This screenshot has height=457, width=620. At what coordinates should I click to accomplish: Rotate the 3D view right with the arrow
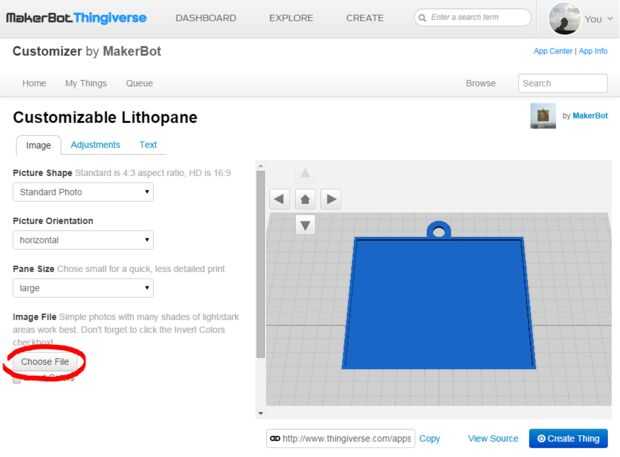(331, 199)
